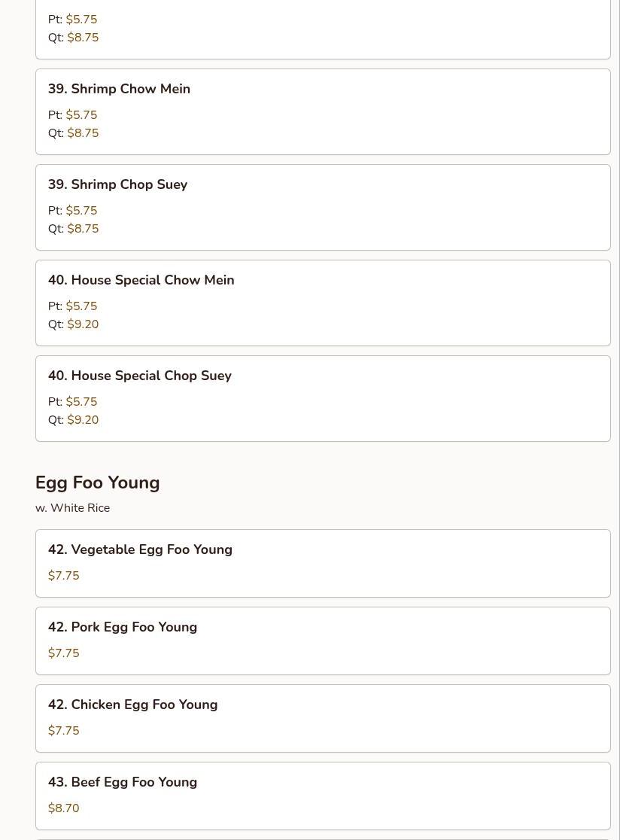Image resolution: width=635 pixels, height=840 pixels.
Task: Select the Vegetable Egg Foo Young title
Action: coord(140,549)
